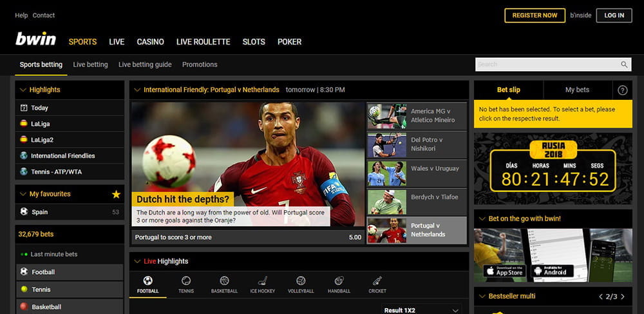Click the LOG IN button
This screenshot has width=644, height=314.
614,15
